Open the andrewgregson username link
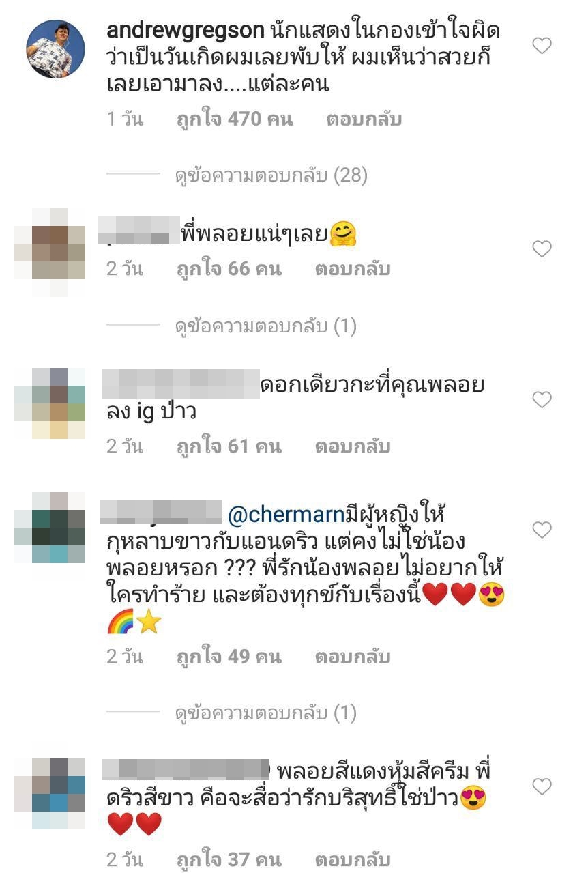 click(186, 30)
